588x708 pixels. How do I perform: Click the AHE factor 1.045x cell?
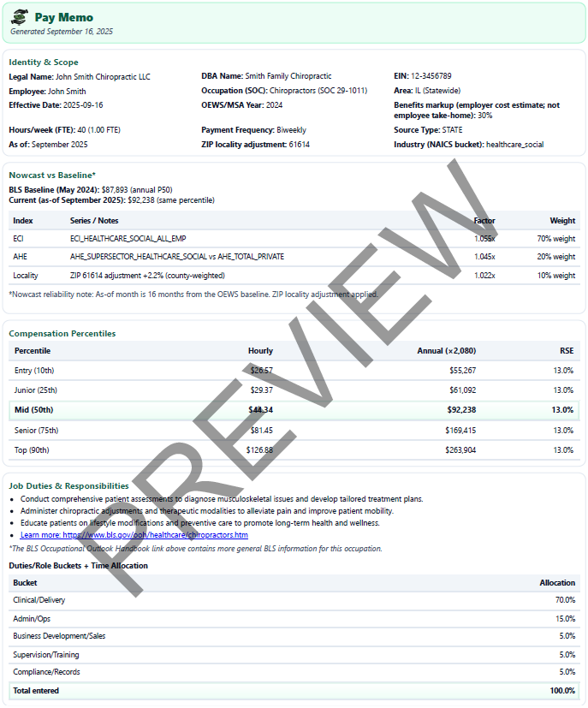484,257
